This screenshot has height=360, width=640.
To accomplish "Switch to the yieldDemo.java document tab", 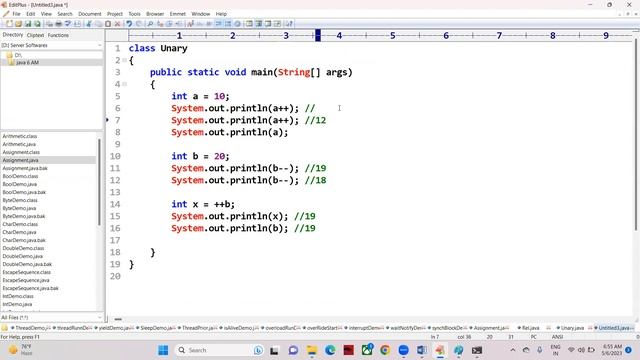I will tap(115, 328).
